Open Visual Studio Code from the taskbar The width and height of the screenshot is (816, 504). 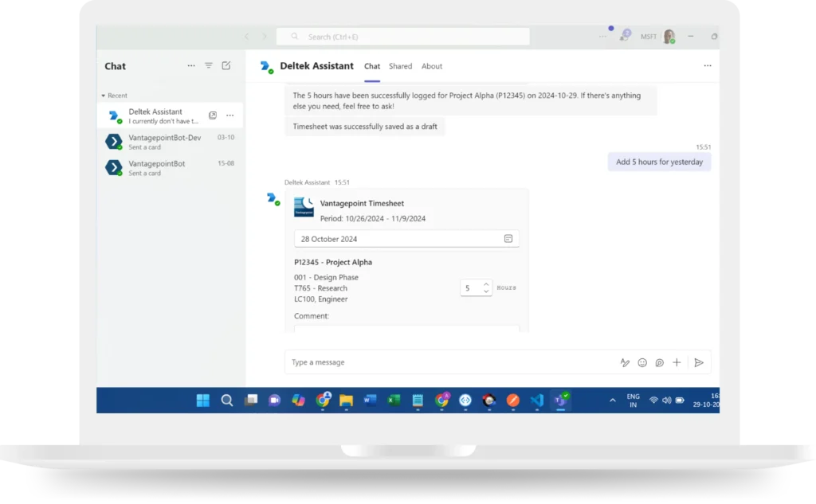[x=537, y=400]
